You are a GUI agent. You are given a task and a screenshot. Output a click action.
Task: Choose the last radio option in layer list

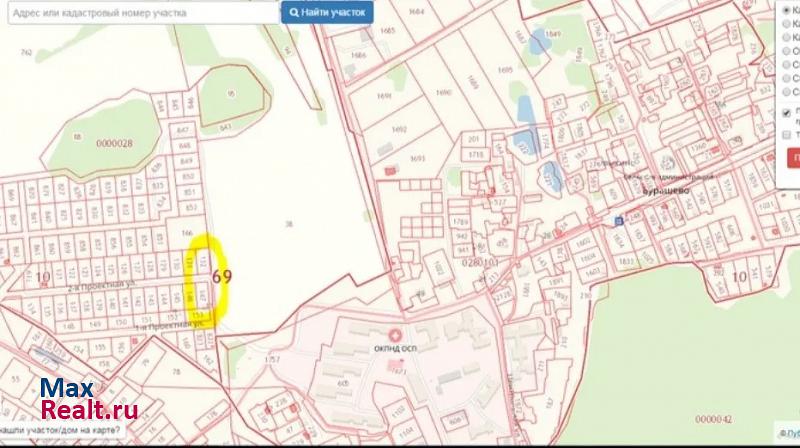[x=787, y=89]
